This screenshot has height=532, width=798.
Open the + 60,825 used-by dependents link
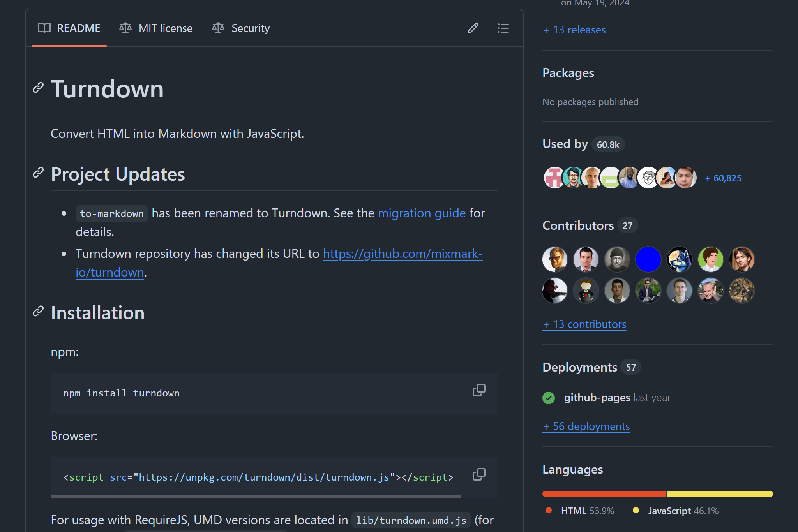coord(723,178)
